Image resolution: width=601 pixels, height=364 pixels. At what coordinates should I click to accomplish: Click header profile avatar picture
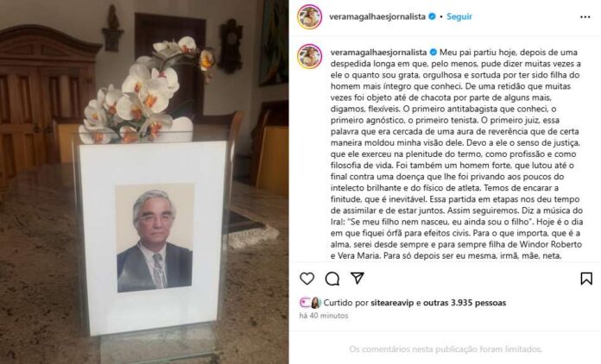tap(310, 17)
